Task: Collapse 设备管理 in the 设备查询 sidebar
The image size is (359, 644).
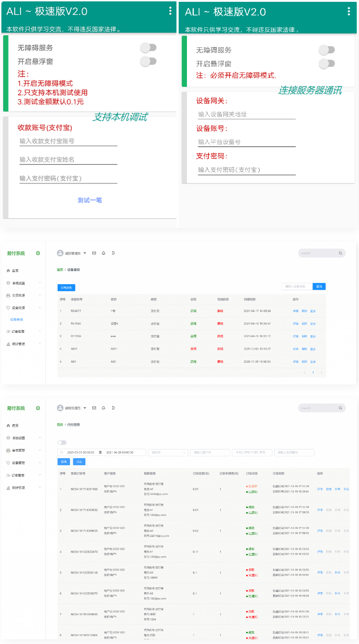Action: (39, 307)
